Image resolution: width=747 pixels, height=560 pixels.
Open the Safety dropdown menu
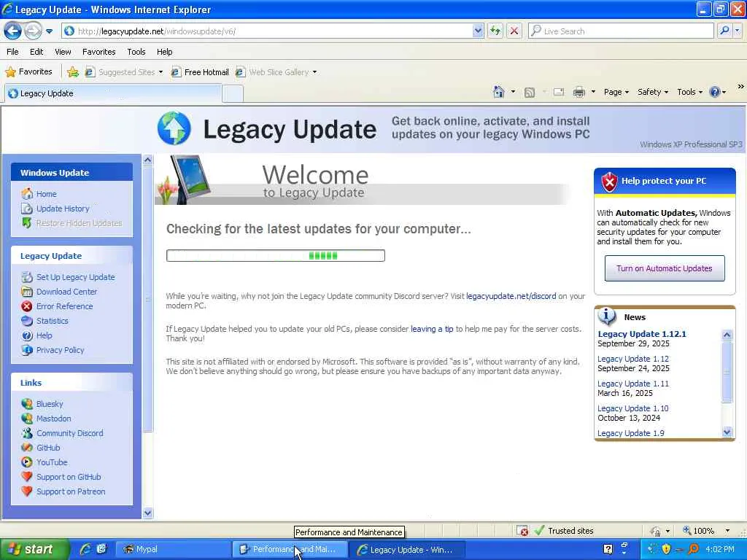653,92
